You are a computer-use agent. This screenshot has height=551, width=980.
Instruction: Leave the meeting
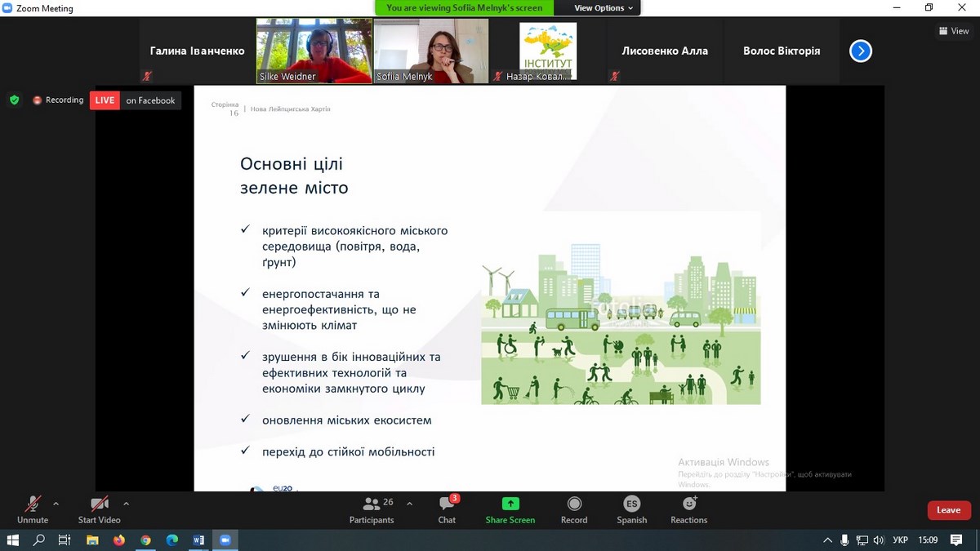pos(948,510)
